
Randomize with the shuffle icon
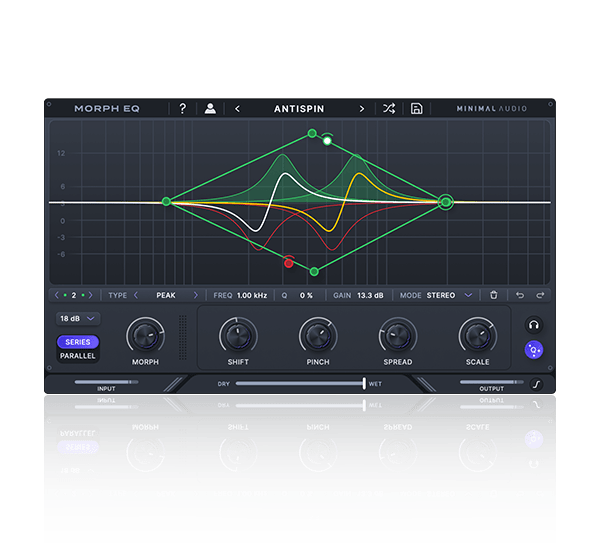pyautogui.click(x=389, y=109)
